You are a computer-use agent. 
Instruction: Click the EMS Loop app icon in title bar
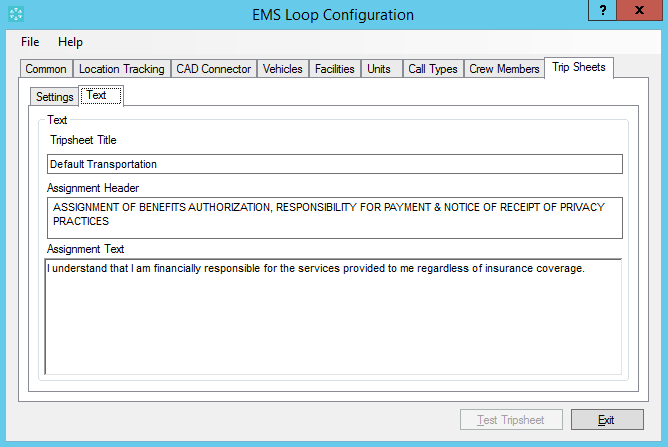click(x=16, y=14)
